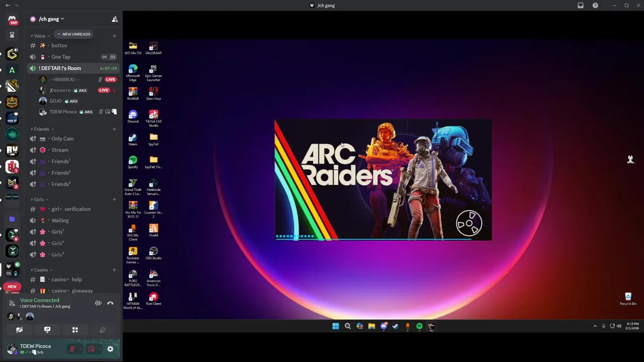Open the voice Activities launcher
644x362 pixels.
75,330
